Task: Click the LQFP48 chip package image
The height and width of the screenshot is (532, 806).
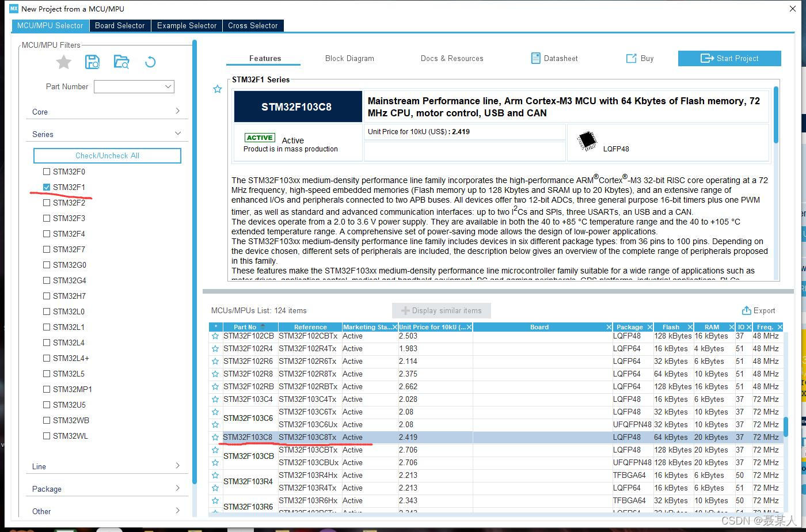Action: [587, 140]
